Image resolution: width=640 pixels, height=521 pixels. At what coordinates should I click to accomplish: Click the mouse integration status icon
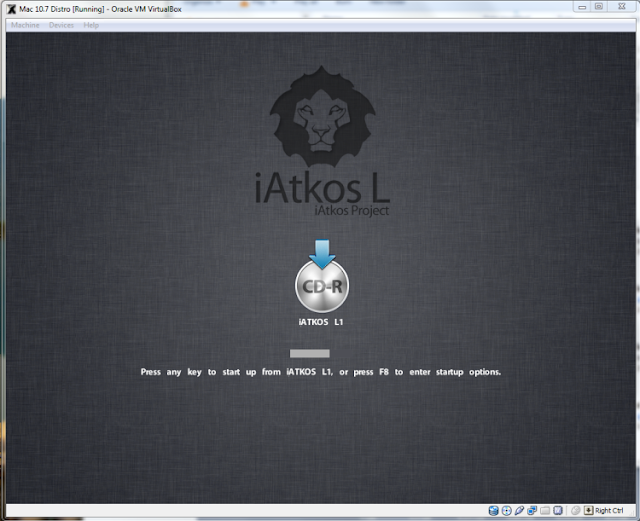576,510
